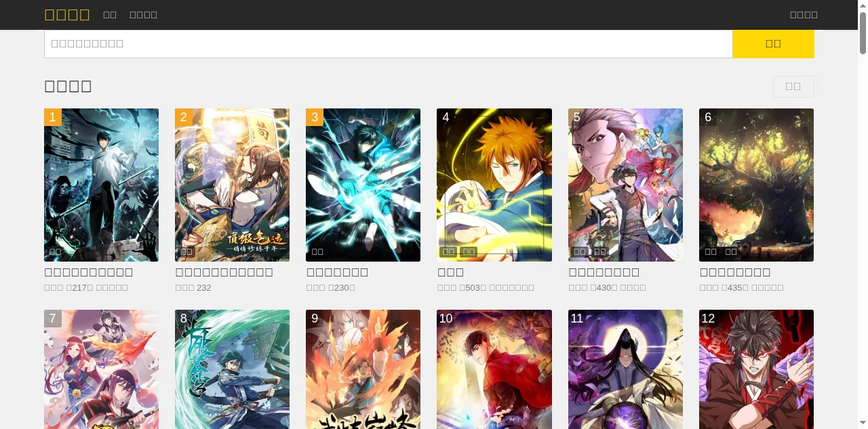Click the chapter info containing "232"

[x=193, y=288]
